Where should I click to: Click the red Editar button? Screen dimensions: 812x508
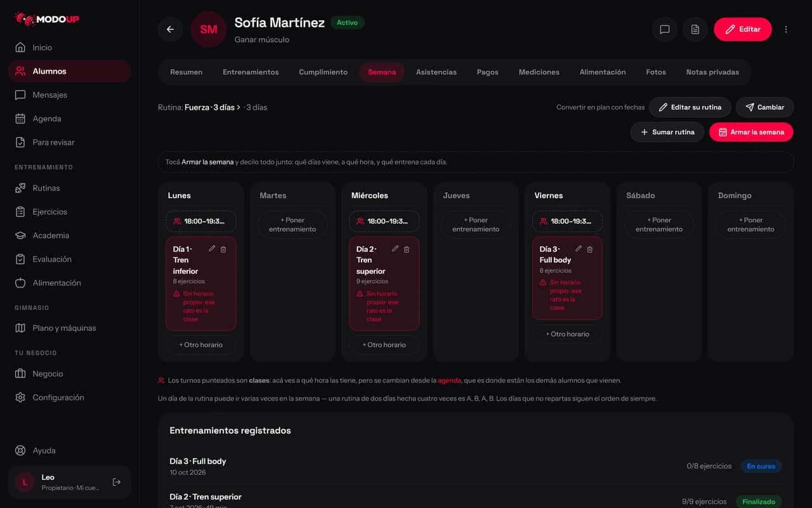pos(743,29)
